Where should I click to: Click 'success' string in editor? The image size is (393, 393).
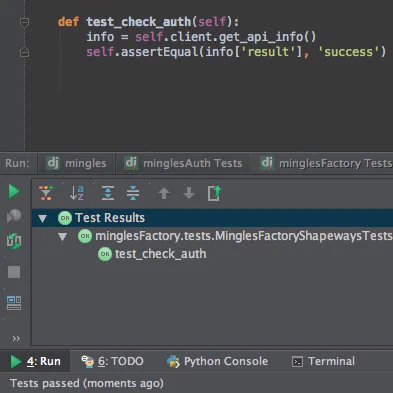click(x=348, y=52)
